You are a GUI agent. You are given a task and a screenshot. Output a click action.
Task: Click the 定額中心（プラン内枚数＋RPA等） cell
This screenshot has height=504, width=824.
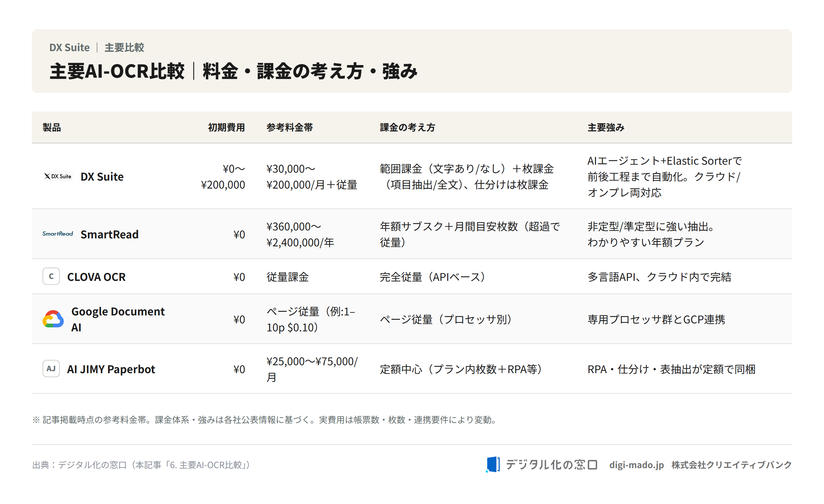(461, 369)
